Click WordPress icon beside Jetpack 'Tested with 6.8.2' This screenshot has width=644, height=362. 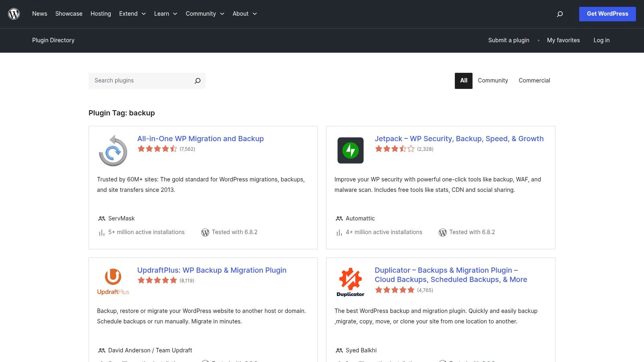pyautogui.click(x=443, y=232)
